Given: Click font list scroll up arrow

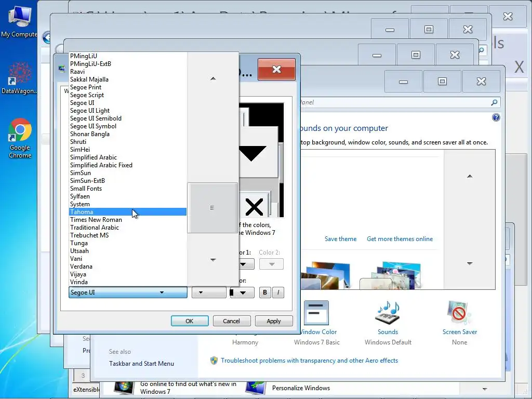Looking at the screenshot, I should pos(212,78).
